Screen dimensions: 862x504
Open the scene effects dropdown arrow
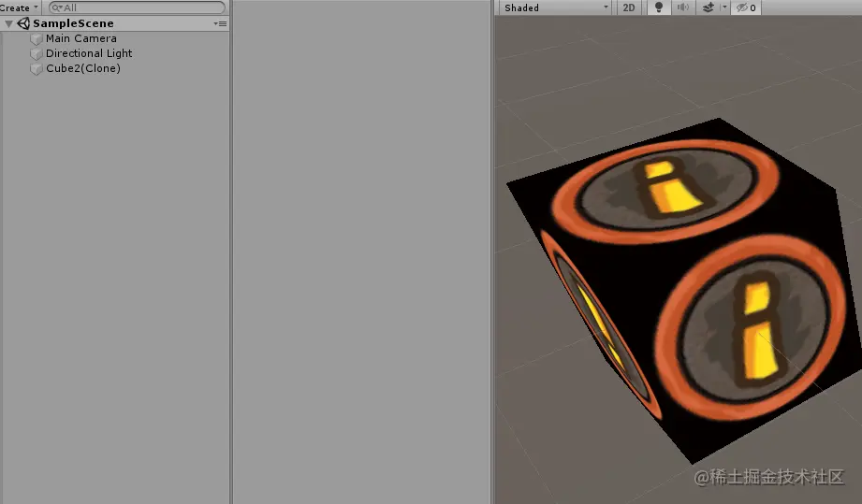[x=724, y=7]
